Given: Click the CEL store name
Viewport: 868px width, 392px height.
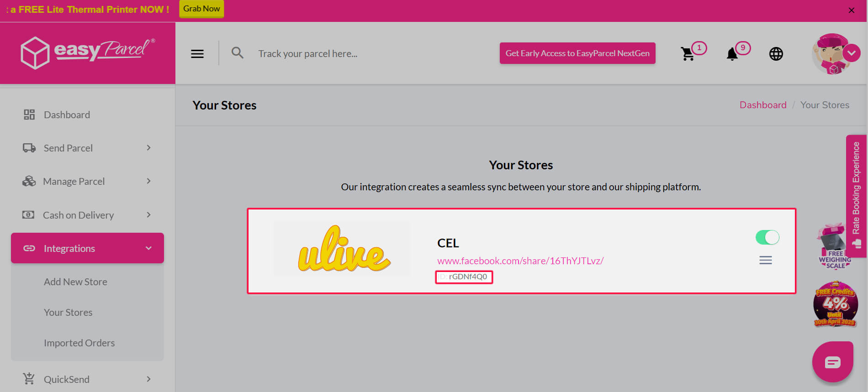Looking at the screenshot, I should pos(448,243).
